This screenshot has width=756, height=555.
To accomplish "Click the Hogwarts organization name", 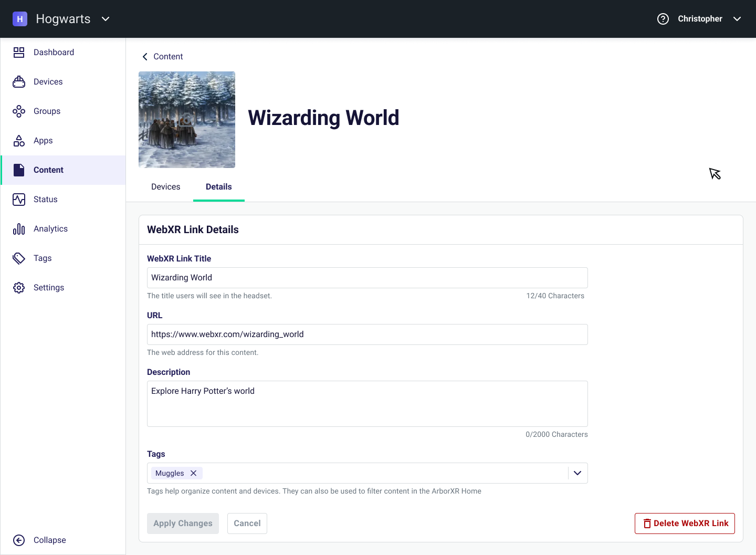I will [x=63, y=19].
